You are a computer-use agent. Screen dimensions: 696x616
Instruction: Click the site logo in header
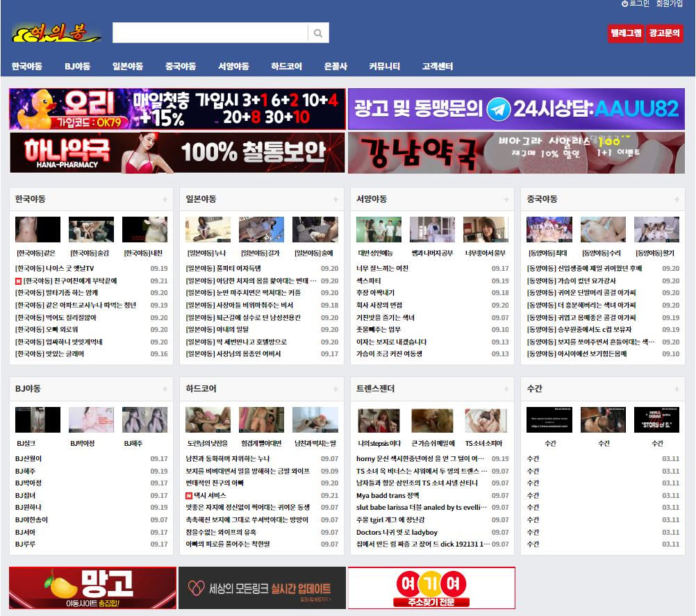(x=56, y=33)
